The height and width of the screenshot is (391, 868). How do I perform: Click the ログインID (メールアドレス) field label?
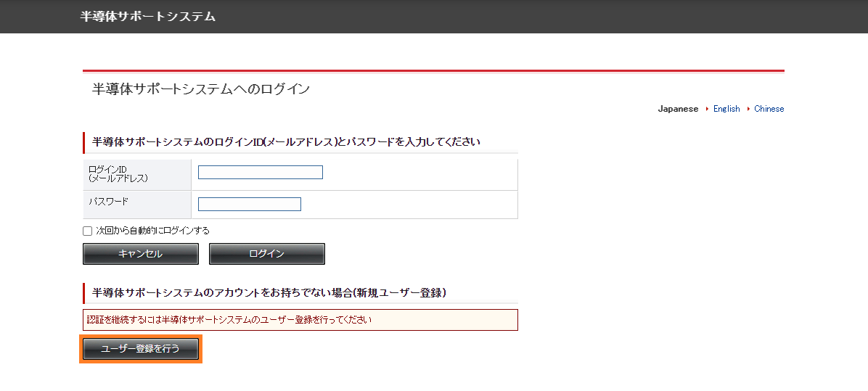coord(118,173)
